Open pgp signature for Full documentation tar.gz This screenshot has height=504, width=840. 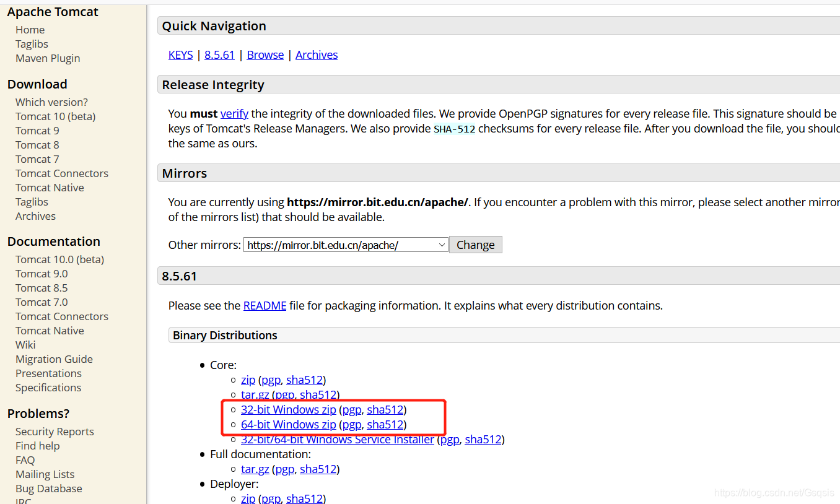point(285,469)
